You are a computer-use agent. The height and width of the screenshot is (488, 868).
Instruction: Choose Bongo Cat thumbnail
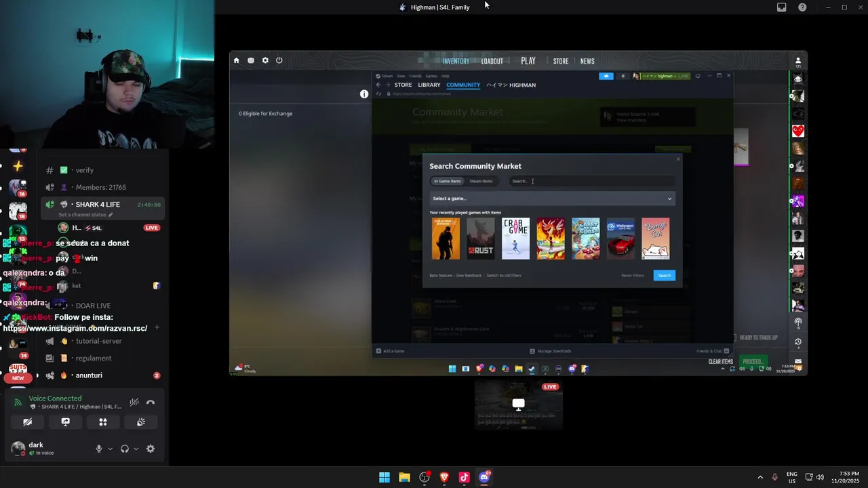655,239
